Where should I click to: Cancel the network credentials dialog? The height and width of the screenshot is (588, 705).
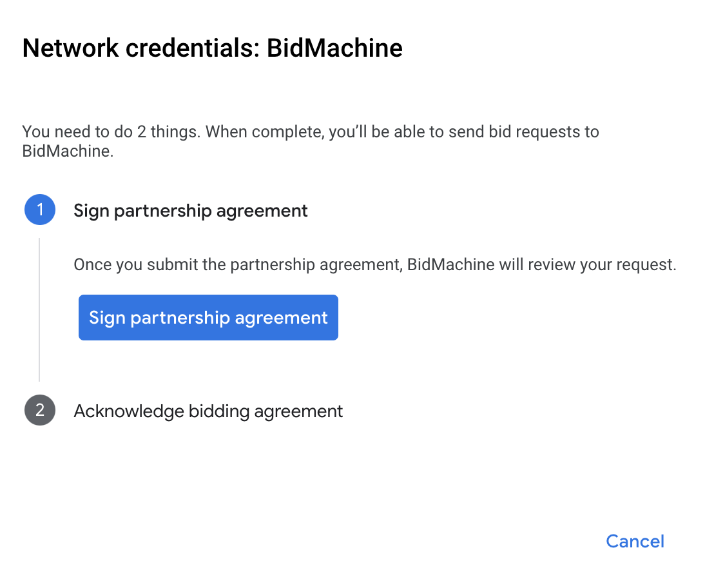[635, 541]
